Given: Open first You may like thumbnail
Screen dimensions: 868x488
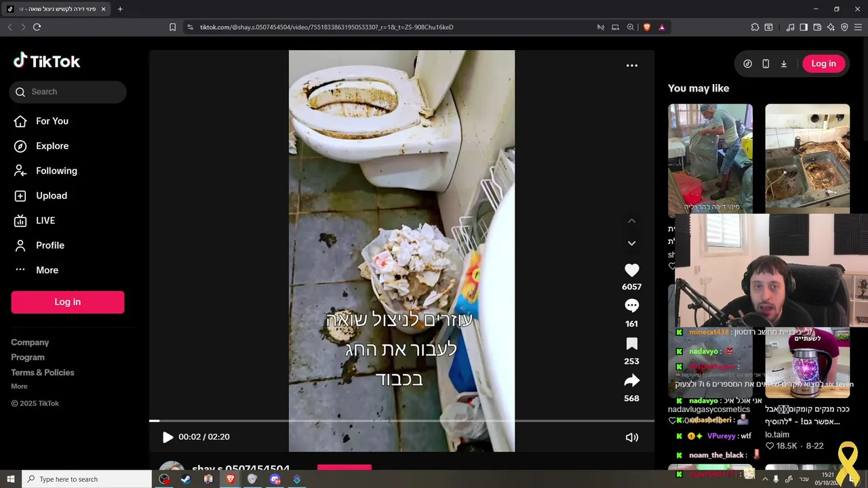Looking at the screenshot, I should coord(710,159).
